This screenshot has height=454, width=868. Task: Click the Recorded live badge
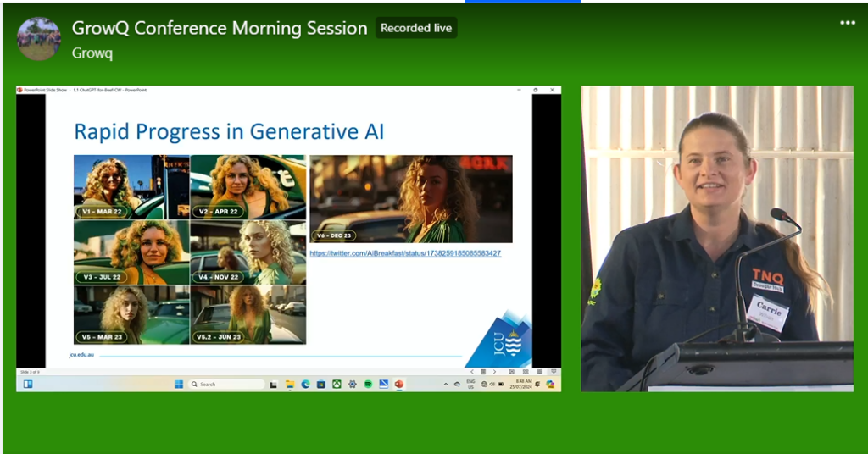pos(415,28)
